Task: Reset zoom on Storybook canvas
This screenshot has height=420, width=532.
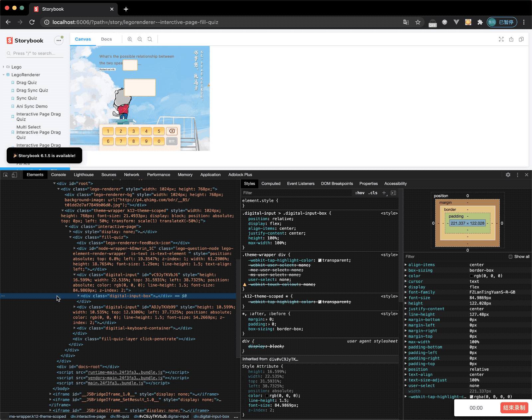Action: [150, 39]
